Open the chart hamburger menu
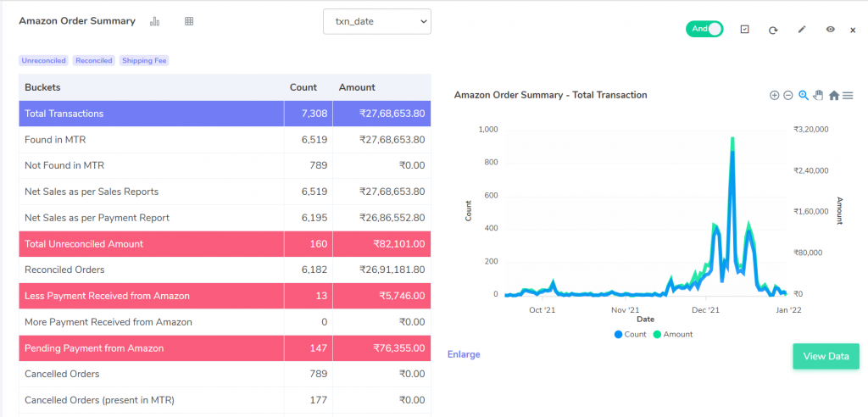The width and height of the screenshot is (868, 417). click(848, 95)
